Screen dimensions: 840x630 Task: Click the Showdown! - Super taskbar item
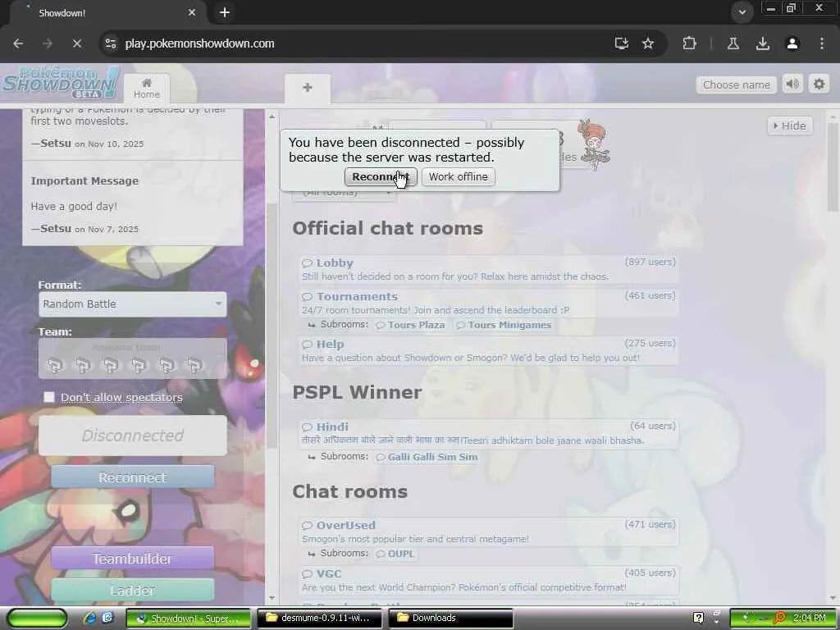pos(188,618)
